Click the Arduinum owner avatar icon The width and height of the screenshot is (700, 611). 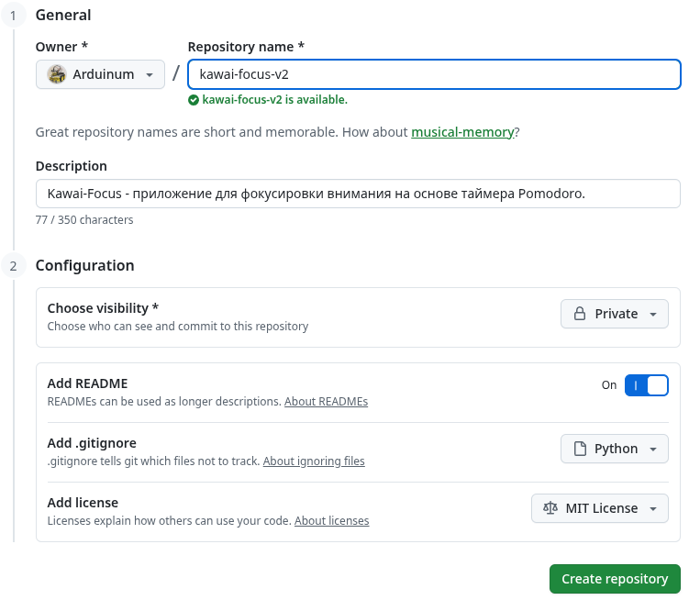(x=57, y=74)
